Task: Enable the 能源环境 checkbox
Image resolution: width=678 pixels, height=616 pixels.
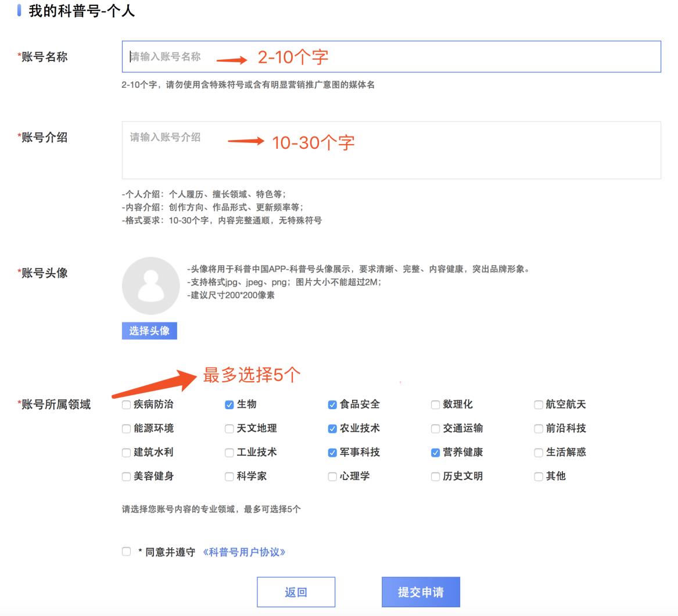Action: point(126,429)
